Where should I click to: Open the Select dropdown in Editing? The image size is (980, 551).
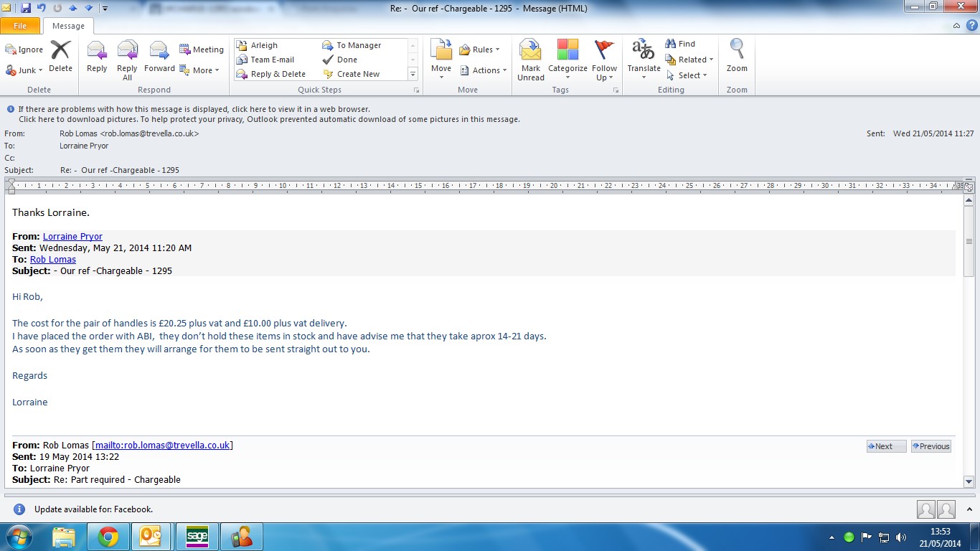pyautogui.click(x=687, y=75)
